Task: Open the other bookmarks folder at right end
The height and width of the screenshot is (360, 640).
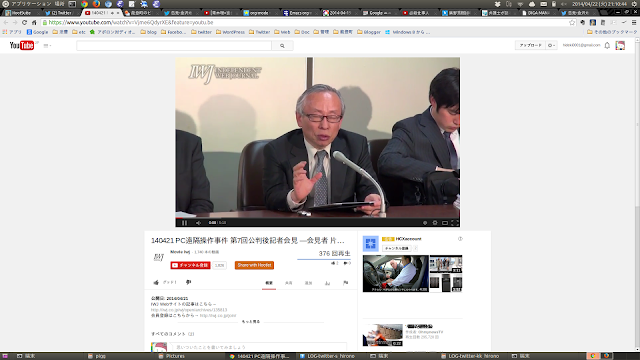Action: click(x=611, y=32)
